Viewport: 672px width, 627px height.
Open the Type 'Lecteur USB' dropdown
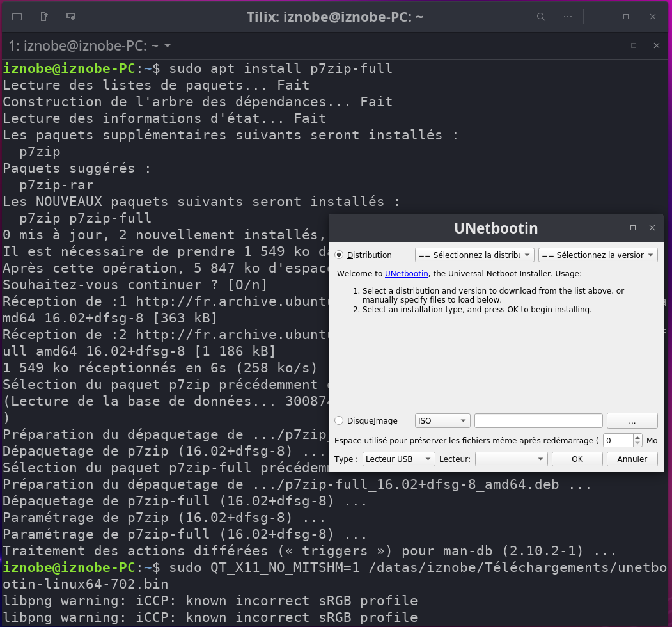coord(398,459)
